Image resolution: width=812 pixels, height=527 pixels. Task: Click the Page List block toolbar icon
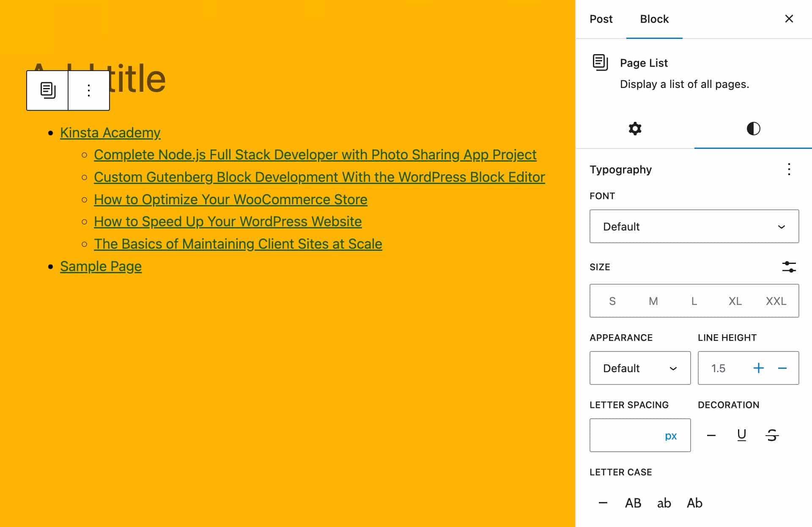coord(47,90)
